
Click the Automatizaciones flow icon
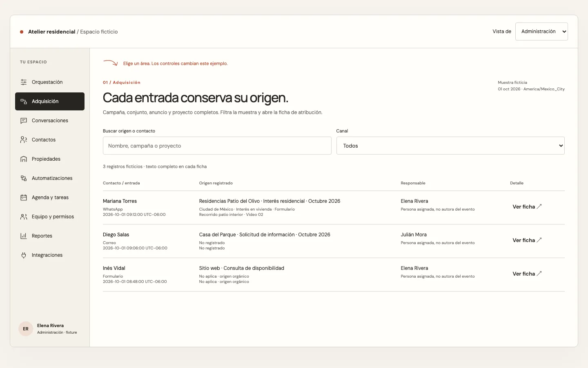coord(24,178)
